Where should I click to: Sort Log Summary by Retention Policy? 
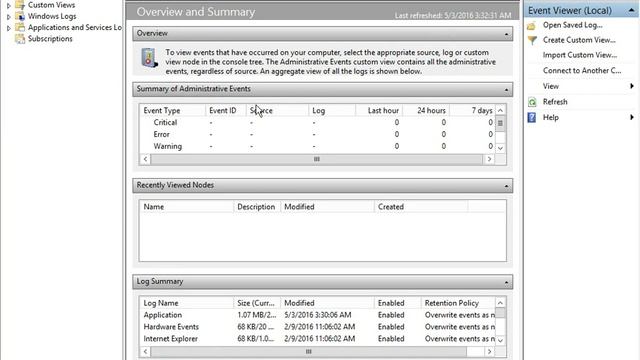(x=458, y=303)
